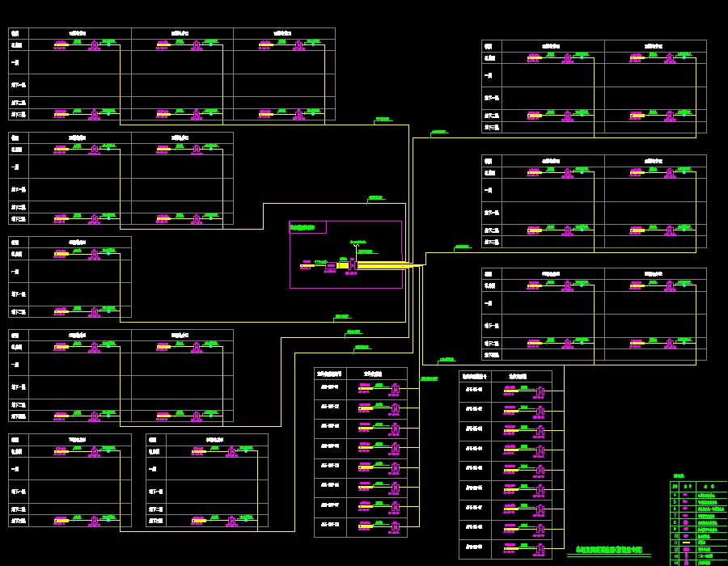Select the magenta-bordered central equipment room frame

(x=345, y=254)
